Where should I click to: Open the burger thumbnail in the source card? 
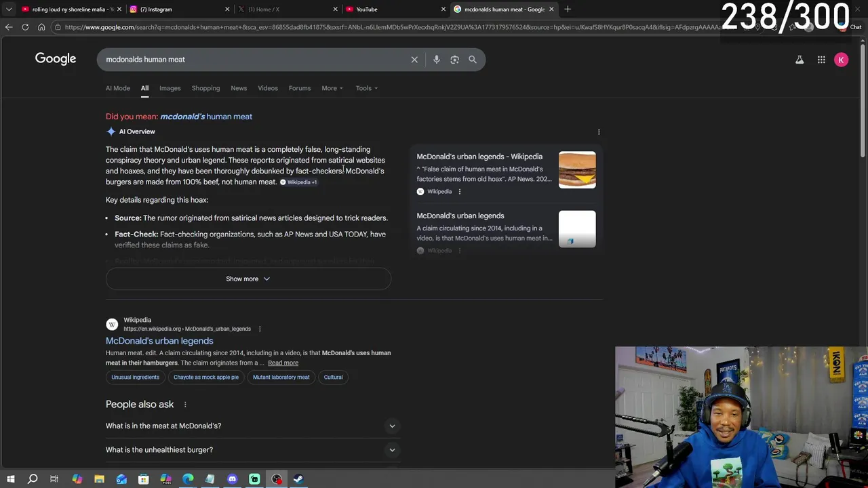[x=577, y=169]
